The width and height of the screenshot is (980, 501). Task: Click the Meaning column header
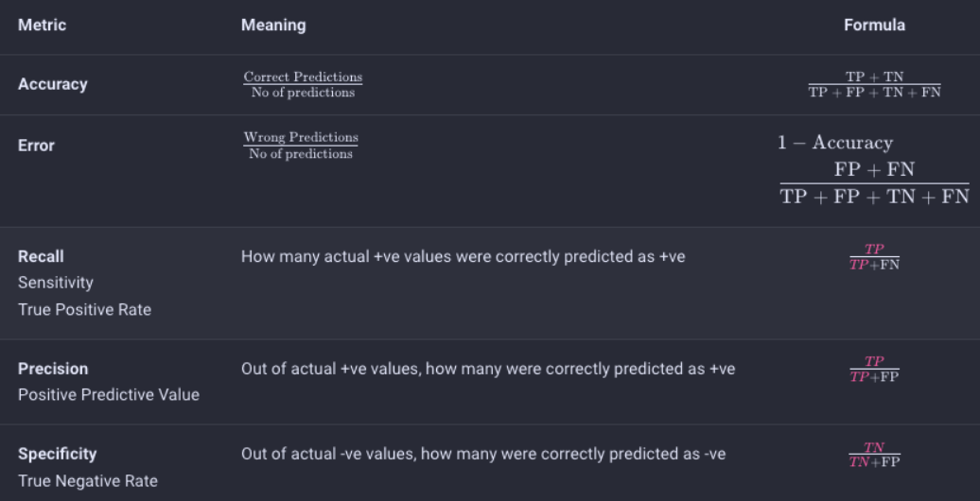pyautogui.click(x=273, y=25)
